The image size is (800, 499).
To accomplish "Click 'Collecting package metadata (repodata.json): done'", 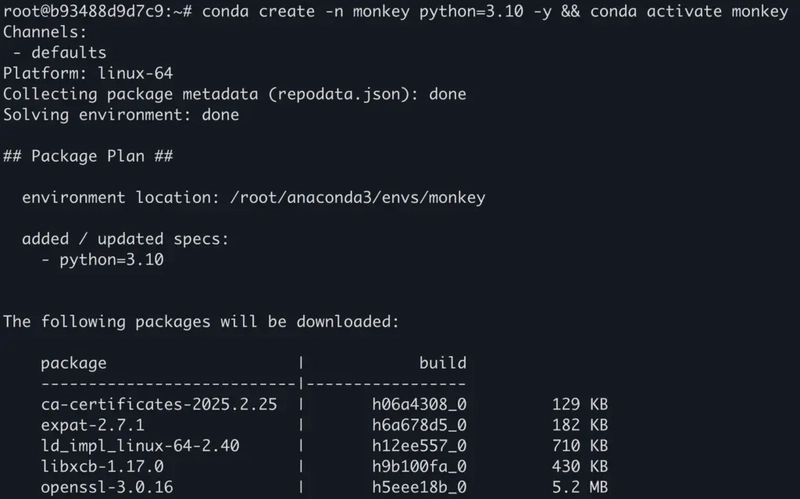I will point(235,94).
